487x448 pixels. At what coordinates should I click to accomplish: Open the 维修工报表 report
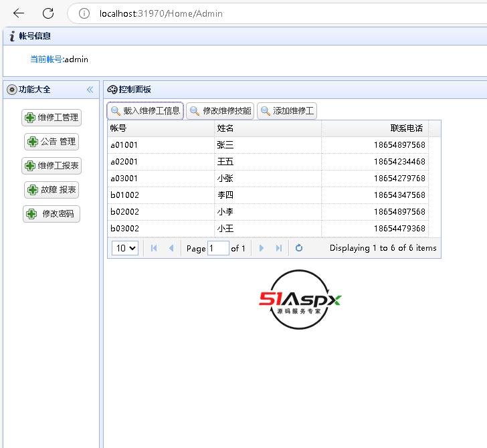[52, 166]
